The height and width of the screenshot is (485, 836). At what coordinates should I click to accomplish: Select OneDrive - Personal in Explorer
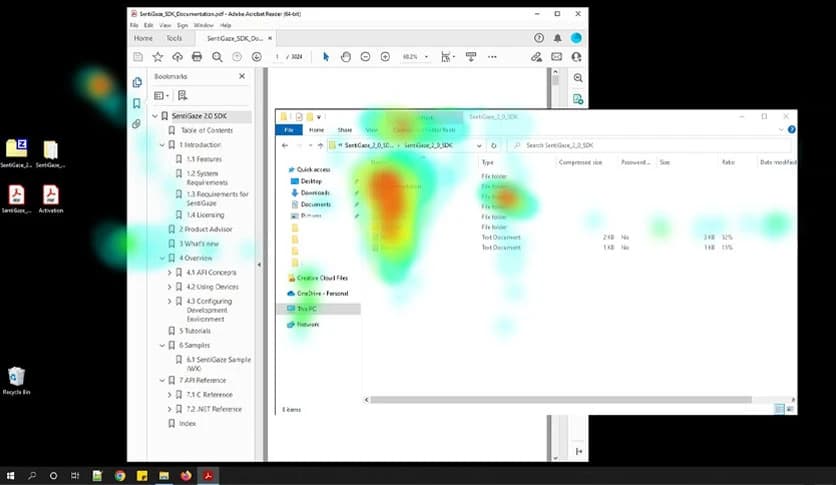point(322,293)
